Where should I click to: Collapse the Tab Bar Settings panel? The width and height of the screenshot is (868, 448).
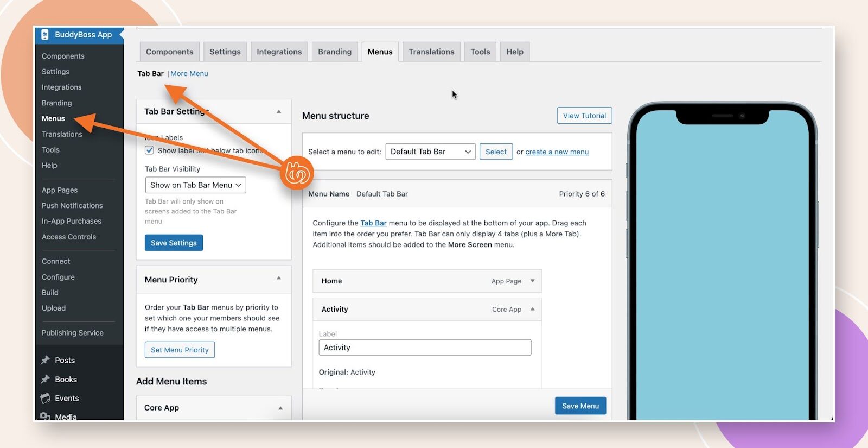[279, 112]
